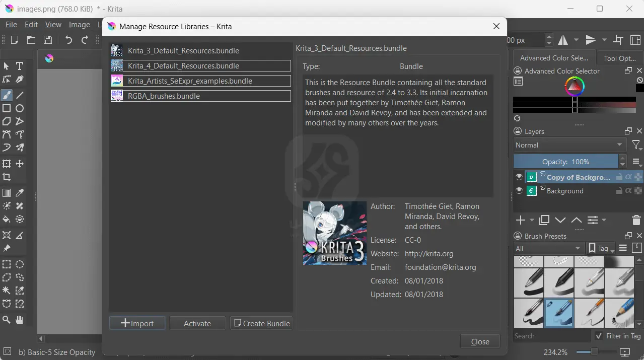Image resolution: width=644 pixels, height=360 pixels.
Task: Pick the Fill bucket tool
Action: point(7,219)
